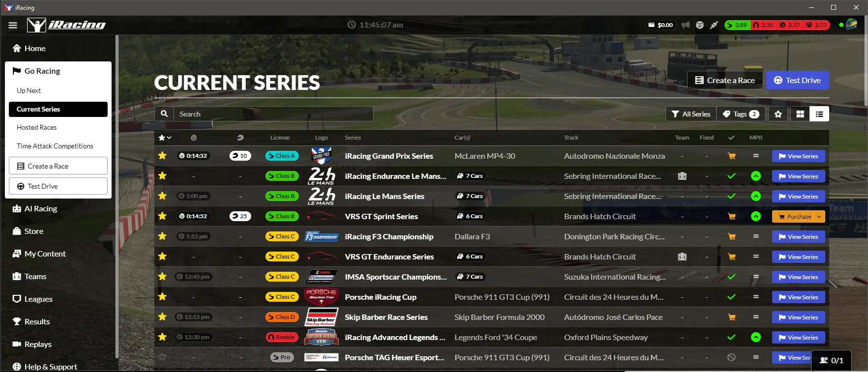Viewport: 868px width, 372px height.
Task: Open the Tags filter dropdown
Action: [741, 114]
